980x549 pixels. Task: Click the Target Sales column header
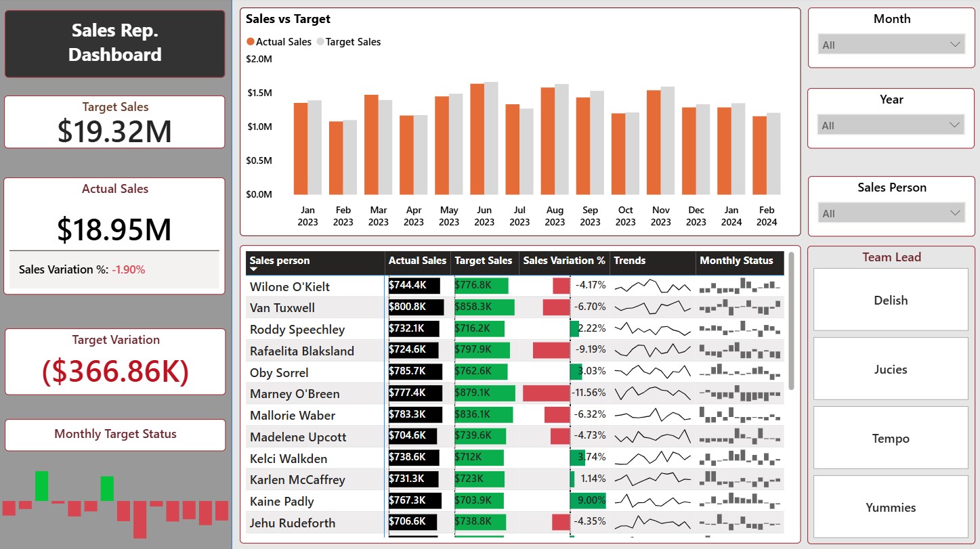484,261
